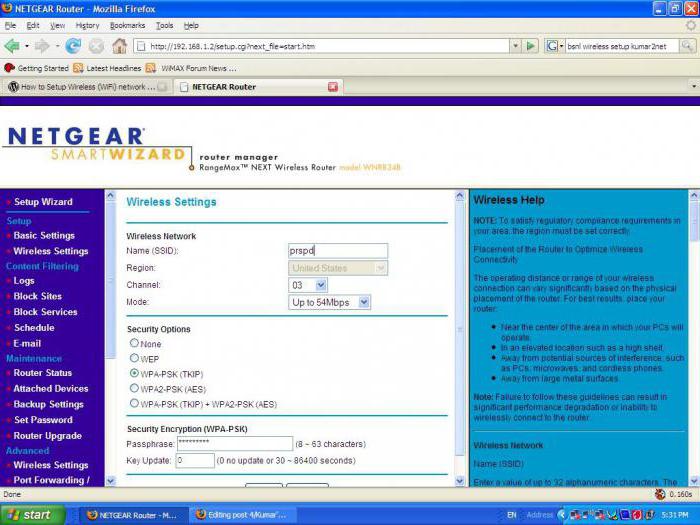The height and width of the screenshot is (525, 700).
Task: Click settings pane scroll down arrow
Action: [460, 481]
